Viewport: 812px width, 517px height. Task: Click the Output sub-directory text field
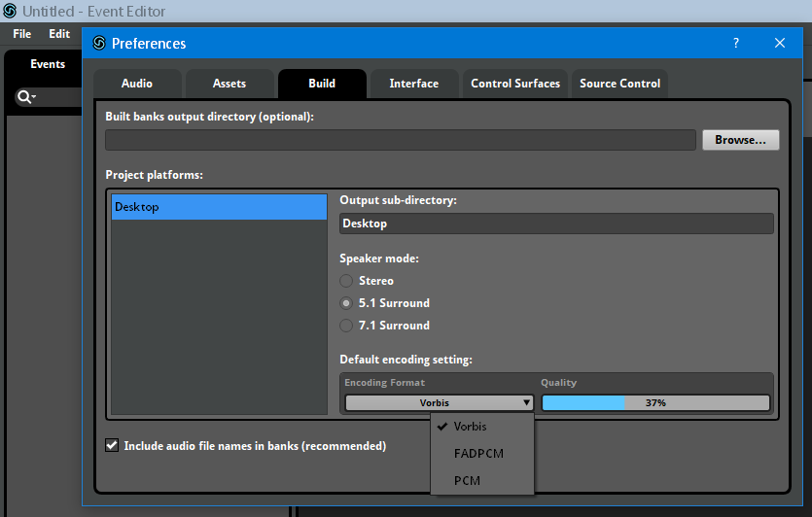click(556, 224)
